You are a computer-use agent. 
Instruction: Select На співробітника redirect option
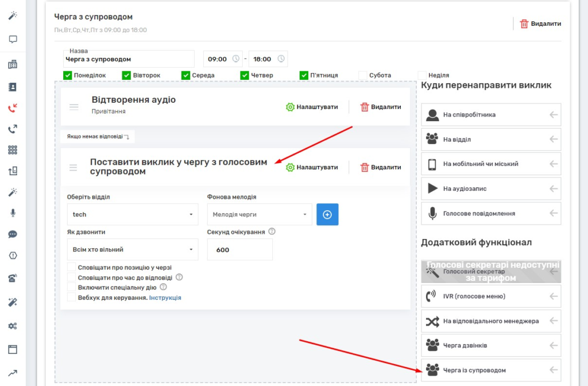tap(491, 115)
